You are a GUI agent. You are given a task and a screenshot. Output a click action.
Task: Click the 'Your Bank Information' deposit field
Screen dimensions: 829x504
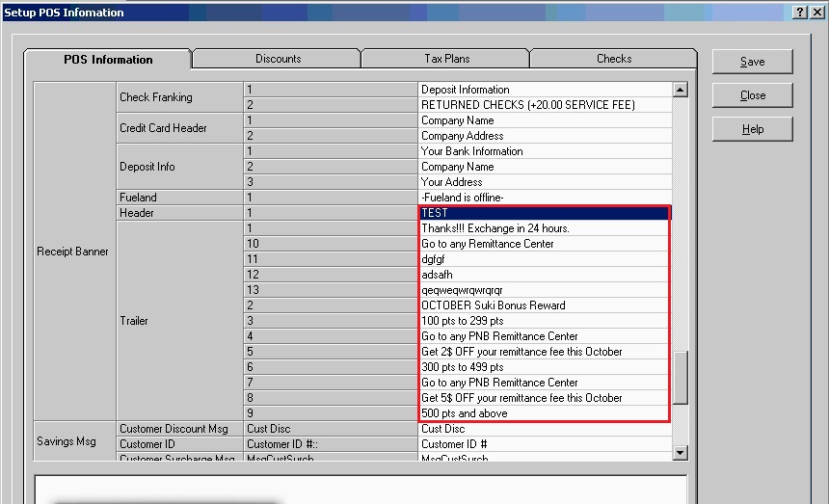544,151
